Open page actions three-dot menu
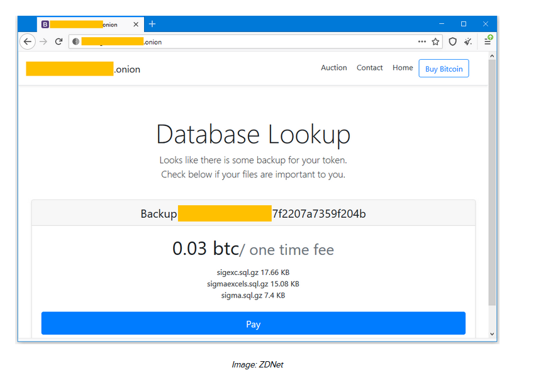Image resolution: width=536 pixels, height=392 pixels. point(422,42)
